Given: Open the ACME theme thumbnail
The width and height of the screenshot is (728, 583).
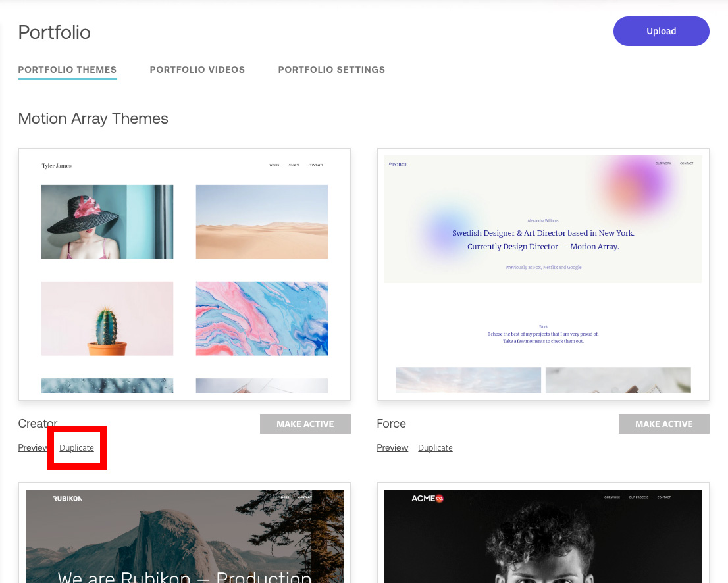Looking at the screenshot, I should point(543,534).
